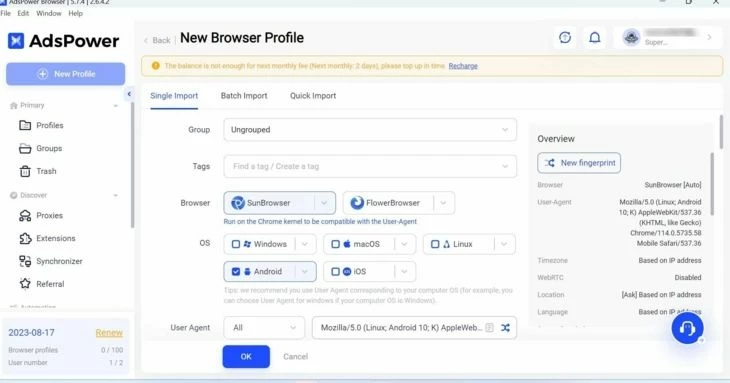Expand the macOS version dropdown arrow
This screenshot has height=383, width=730.
click(x=404, y=244)
